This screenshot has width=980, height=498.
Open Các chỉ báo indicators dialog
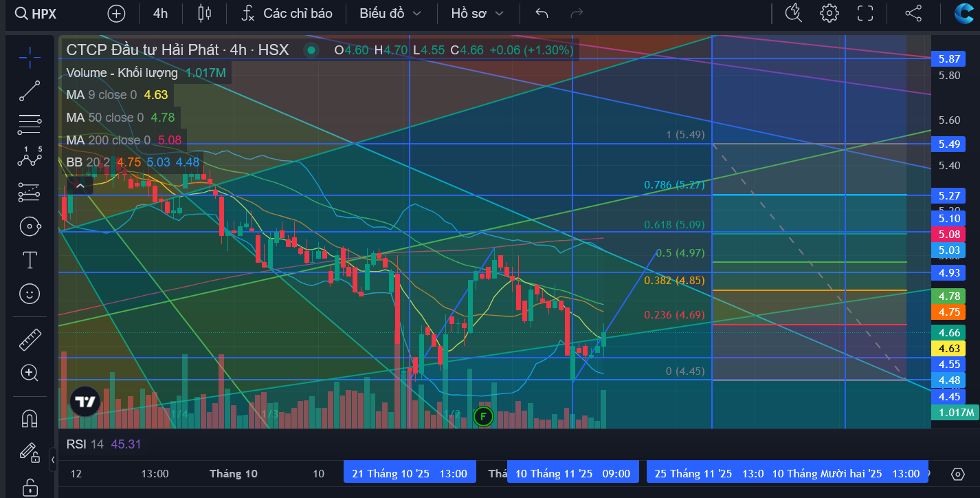coord(287,13)
